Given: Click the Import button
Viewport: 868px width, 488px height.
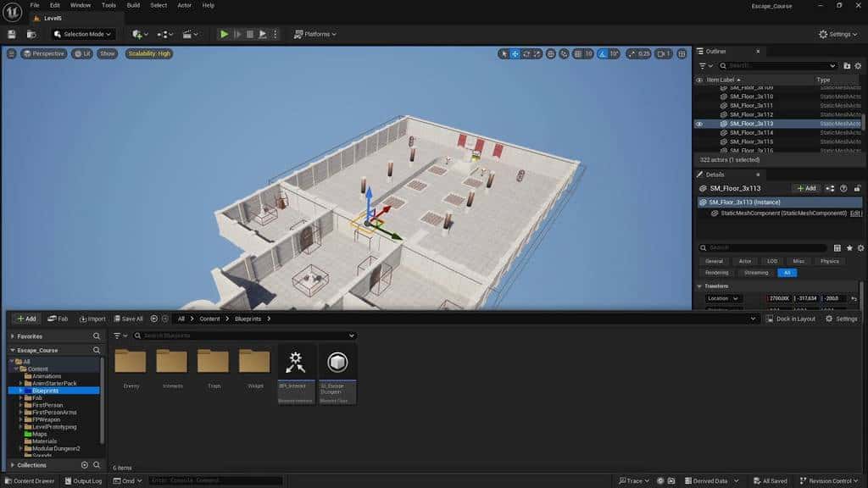Looking at the screenshot, I should 92,319.
